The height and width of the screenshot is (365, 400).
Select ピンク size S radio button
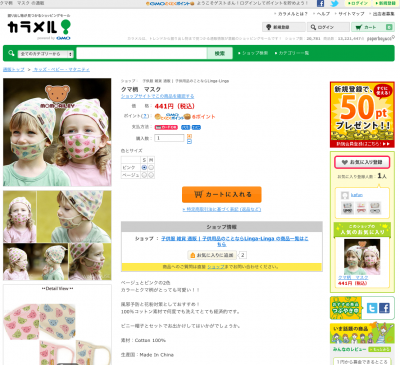point(144,167)
